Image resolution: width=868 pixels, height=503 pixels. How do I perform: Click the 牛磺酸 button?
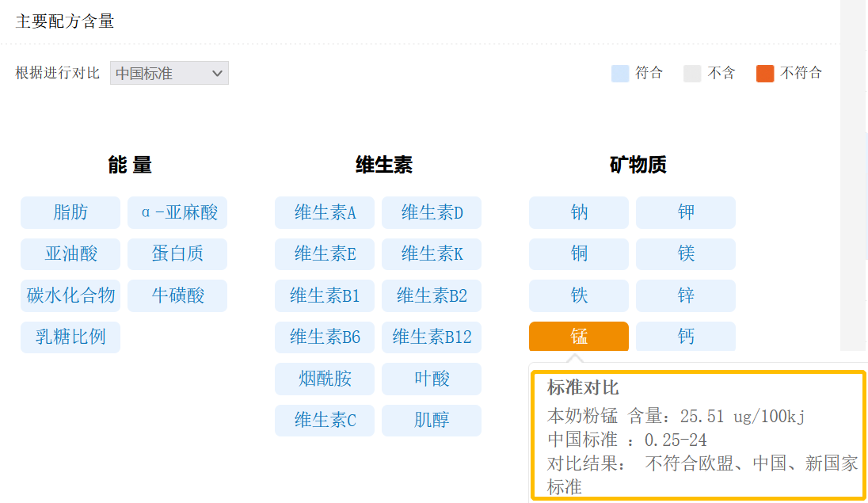[x=177, y=295]
